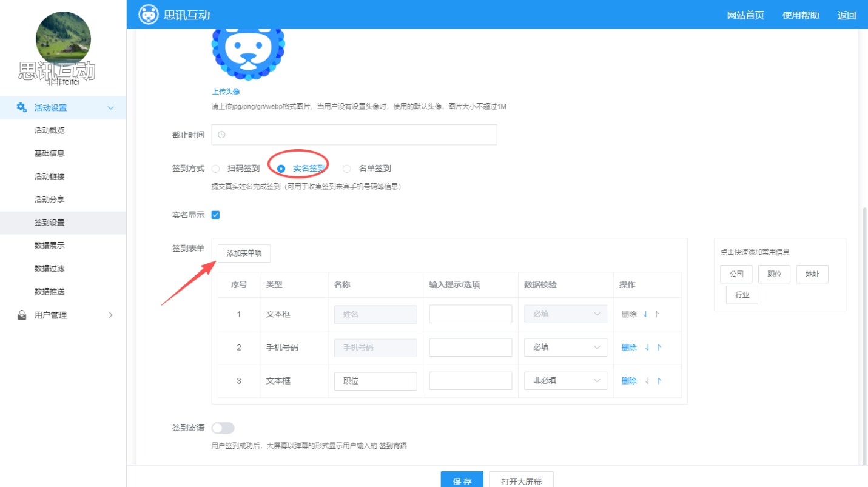The width and height of the screenshot is (868, 487).
Task: Select the 扫码签到 radio option
Action: click(216, 169)
